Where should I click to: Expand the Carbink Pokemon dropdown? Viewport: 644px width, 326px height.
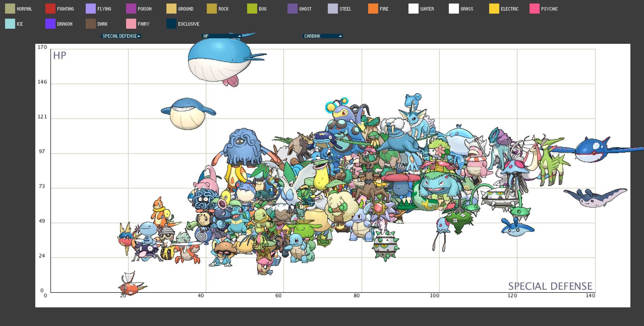pos(323,36)
